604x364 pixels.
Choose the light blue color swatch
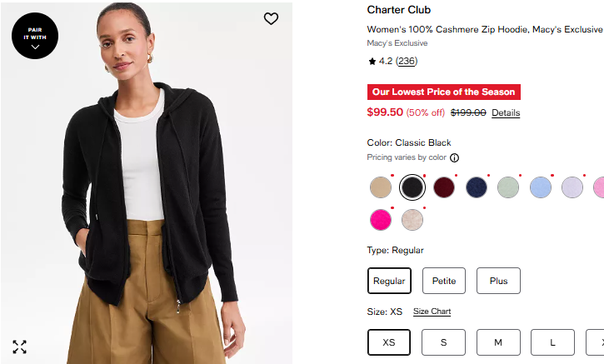click(541, 187)
